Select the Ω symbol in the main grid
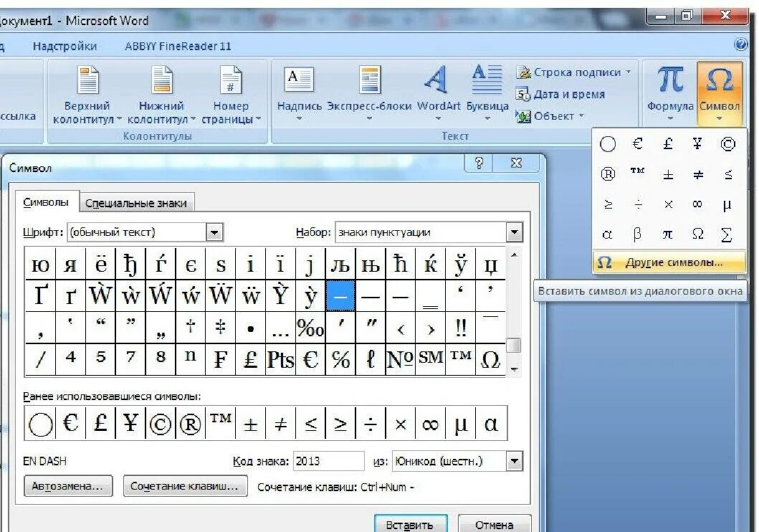This screenshot has width=759, height=532. (490, 359)
